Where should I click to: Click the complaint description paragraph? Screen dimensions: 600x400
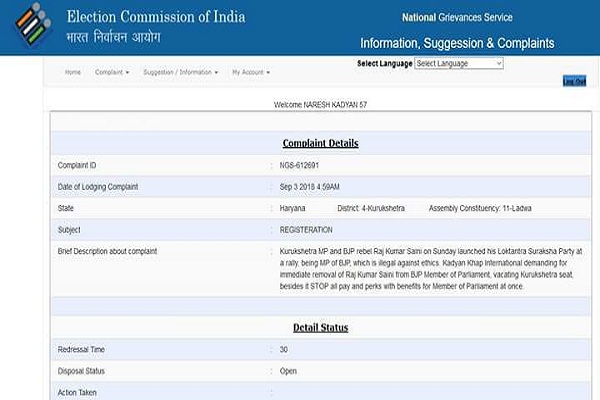point(431,269)
